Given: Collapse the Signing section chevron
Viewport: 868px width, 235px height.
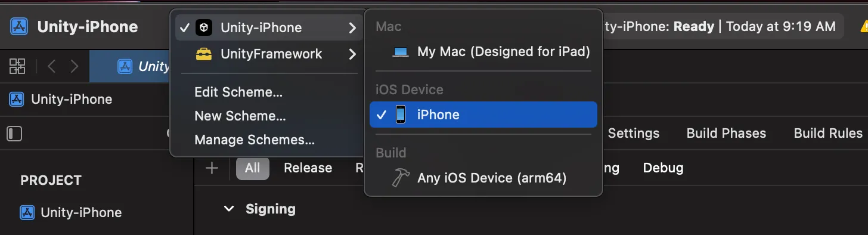Looking at the screenshot, I should (x=228, y=209).
